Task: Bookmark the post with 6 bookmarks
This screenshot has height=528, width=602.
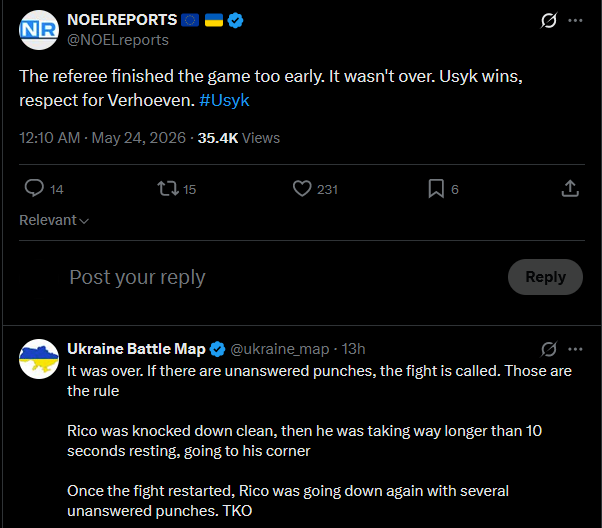Action: click(436, 189)
